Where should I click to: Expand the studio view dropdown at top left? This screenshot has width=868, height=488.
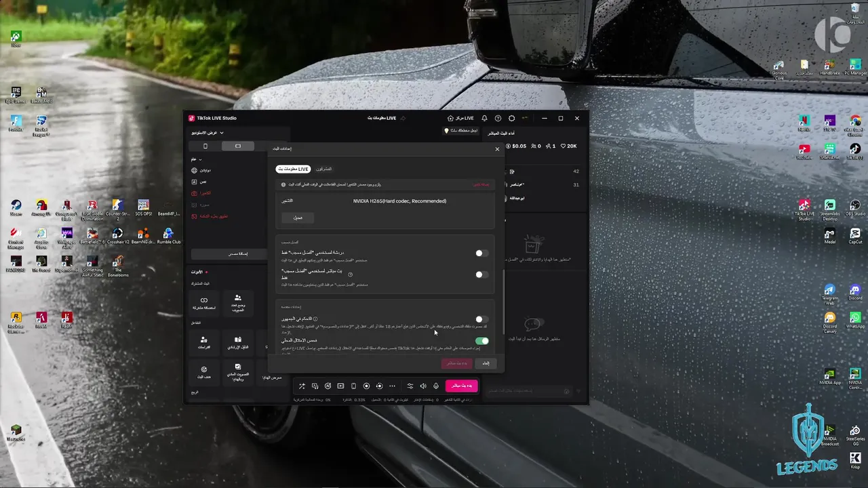[208, 133]
